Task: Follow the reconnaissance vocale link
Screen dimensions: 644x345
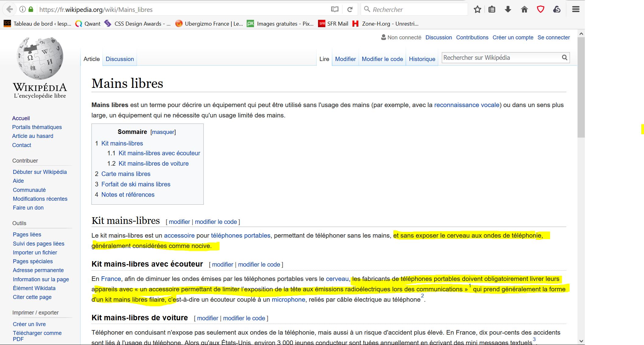Action: coord(467,105)
